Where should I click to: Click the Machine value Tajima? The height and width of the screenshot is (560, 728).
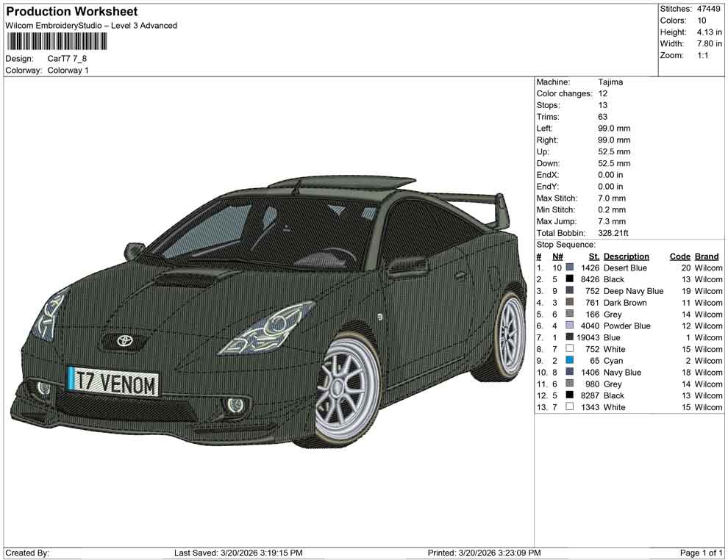(610, 82)
